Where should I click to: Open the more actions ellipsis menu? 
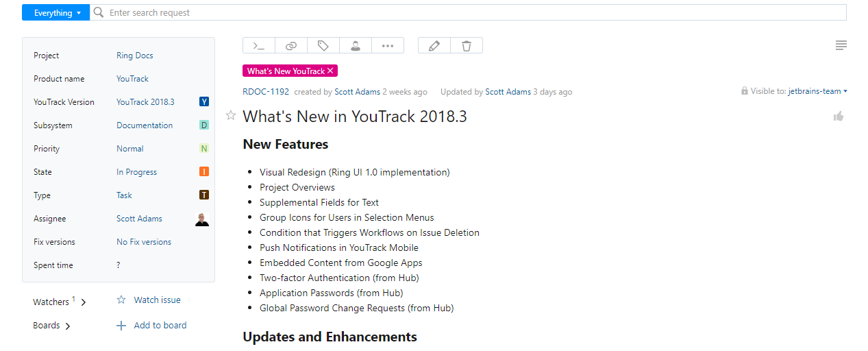pyautogui.click(x=388, y=46)
